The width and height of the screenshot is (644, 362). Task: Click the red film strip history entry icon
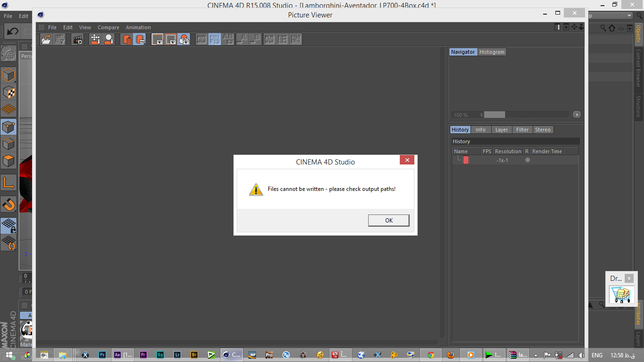(x=466, y=160)
